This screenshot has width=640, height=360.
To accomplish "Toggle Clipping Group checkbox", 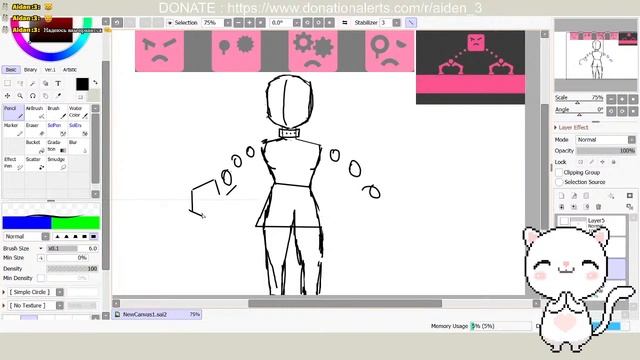I will tap(559, 173).
